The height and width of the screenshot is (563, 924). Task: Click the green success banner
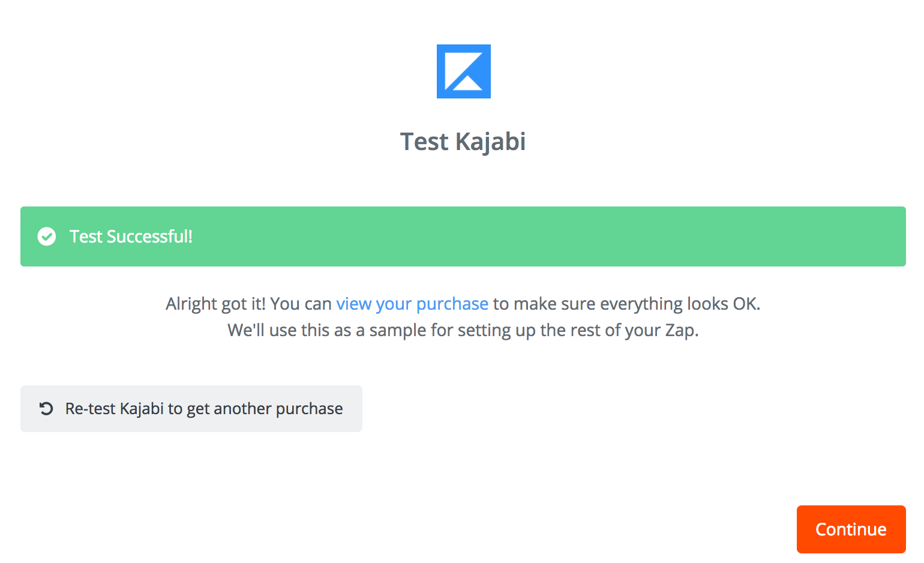pyautogui.click(x=463, y=236)
